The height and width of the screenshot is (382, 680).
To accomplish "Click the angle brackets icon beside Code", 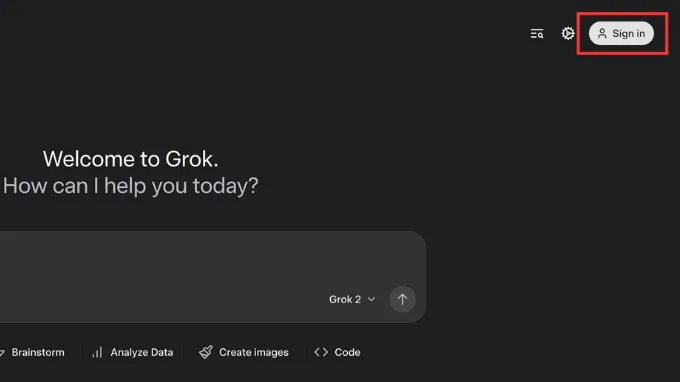I will (x=321, y=352).
